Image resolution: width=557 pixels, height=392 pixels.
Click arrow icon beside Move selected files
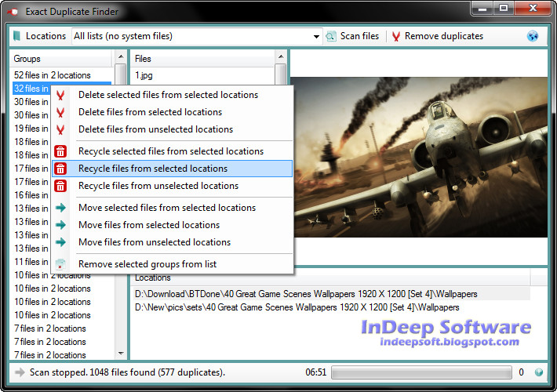click(60, 207)
